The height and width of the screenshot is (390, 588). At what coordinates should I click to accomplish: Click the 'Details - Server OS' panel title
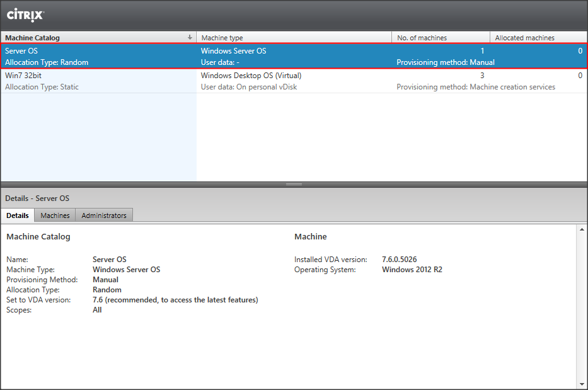(37, 198)
